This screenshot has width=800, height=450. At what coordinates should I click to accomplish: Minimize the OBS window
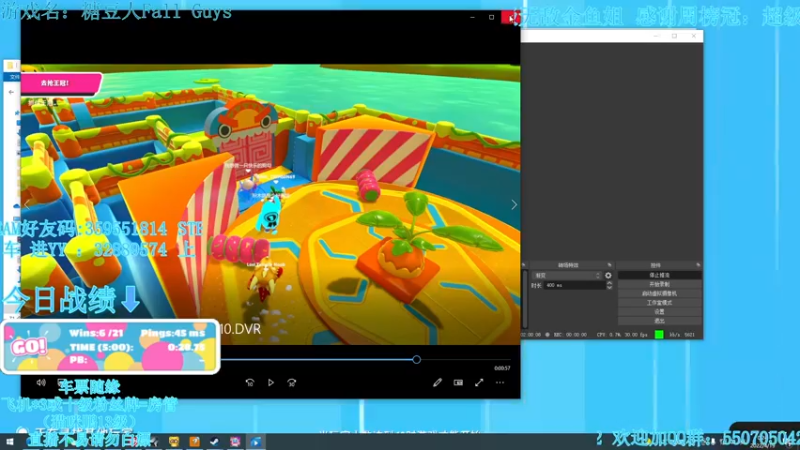pos(656,36)
